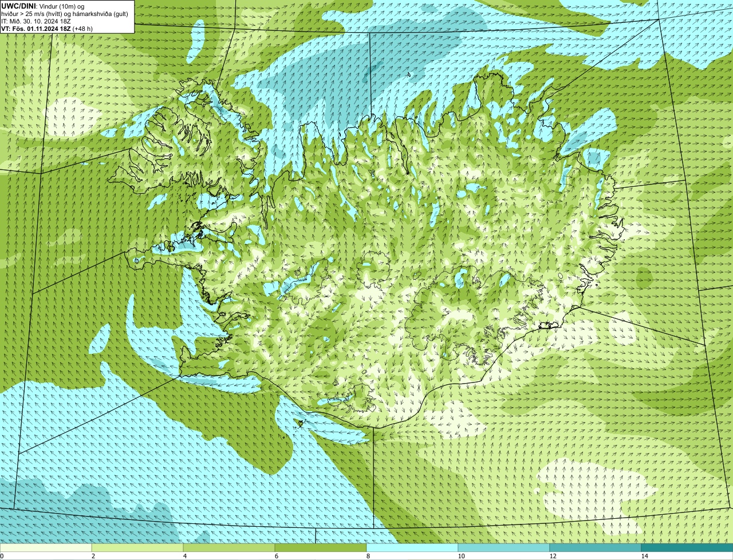Click the 6–8 m/s olive green legend swatch
This screenshot has height=560, width=733.
pos(321,548)
